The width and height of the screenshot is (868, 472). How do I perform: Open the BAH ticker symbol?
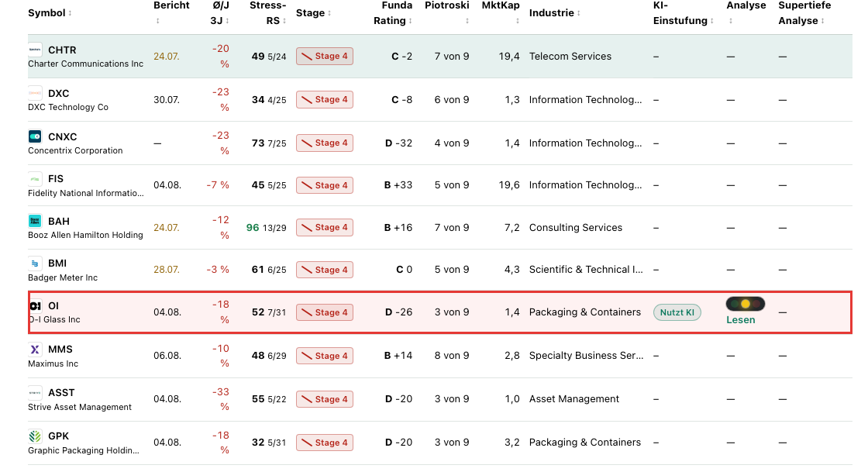[x=59, y=222]
